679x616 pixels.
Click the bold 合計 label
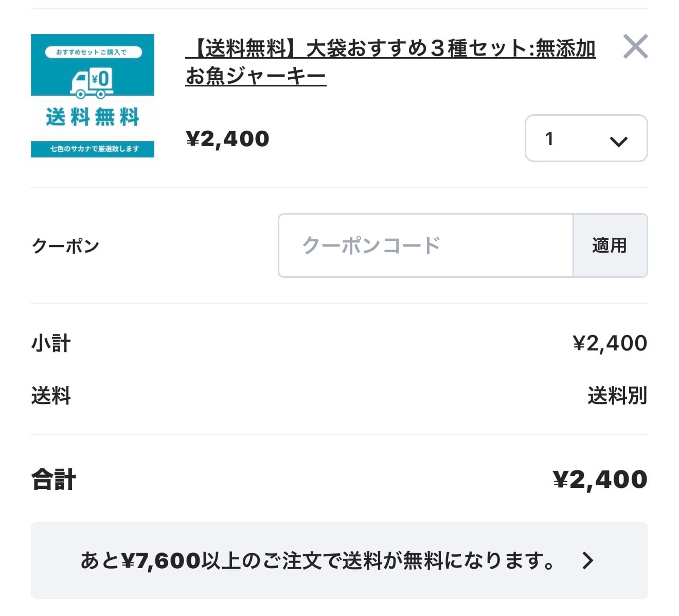pyautogui.click(x=53, y=480)
